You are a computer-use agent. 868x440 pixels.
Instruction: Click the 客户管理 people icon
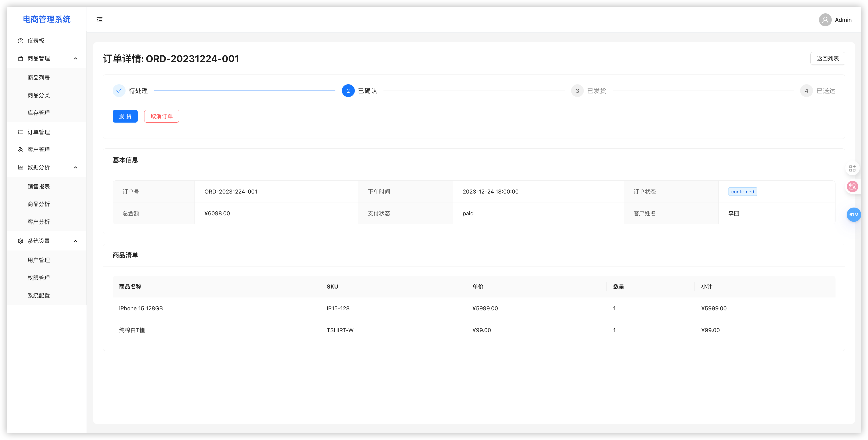tap(20, 149)
